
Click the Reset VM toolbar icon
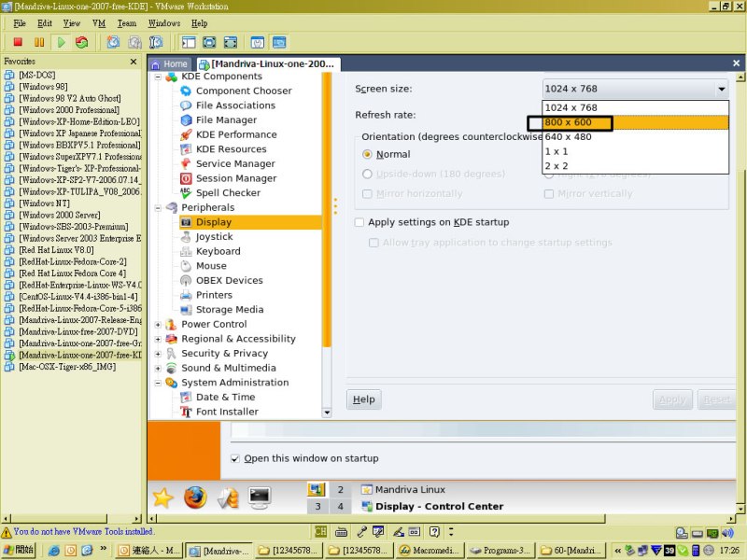coord(82,42)
